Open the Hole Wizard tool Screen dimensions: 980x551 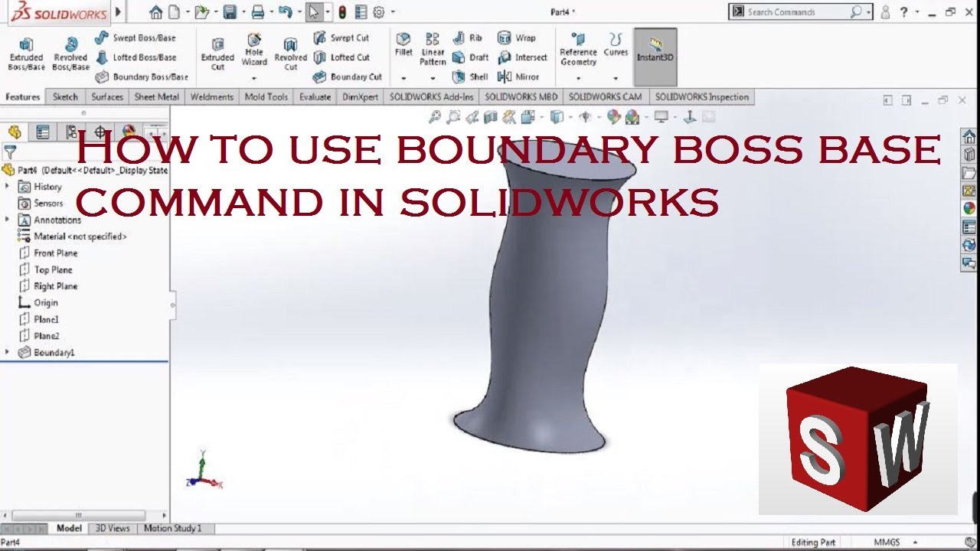click(254, 50)
